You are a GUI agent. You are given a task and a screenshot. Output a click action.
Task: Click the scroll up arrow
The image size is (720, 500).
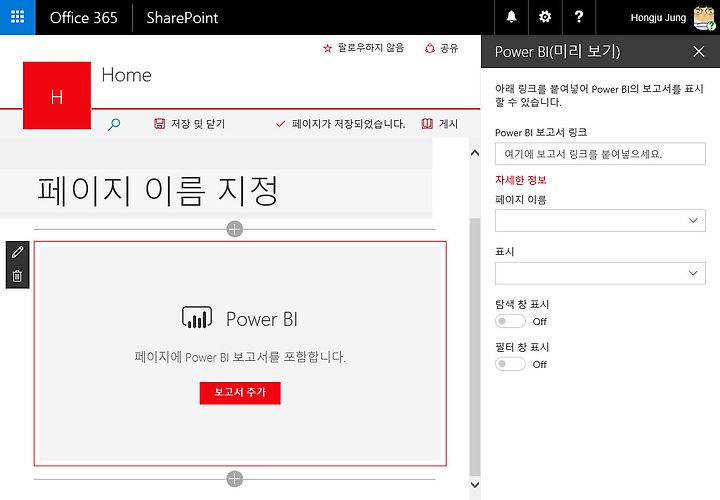point(475,153)
